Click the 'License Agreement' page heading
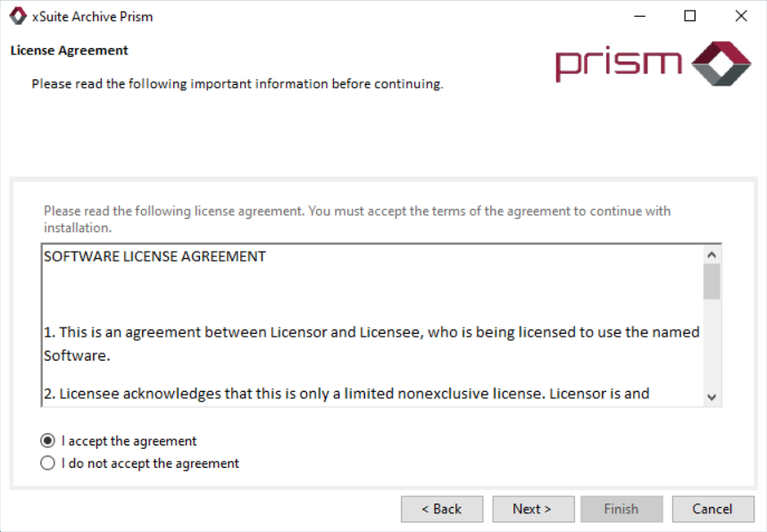 (70, 51)
